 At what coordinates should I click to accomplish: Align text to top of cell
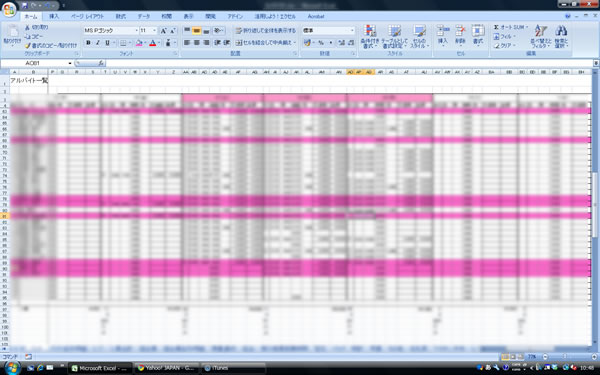click(x=187, y=31)
